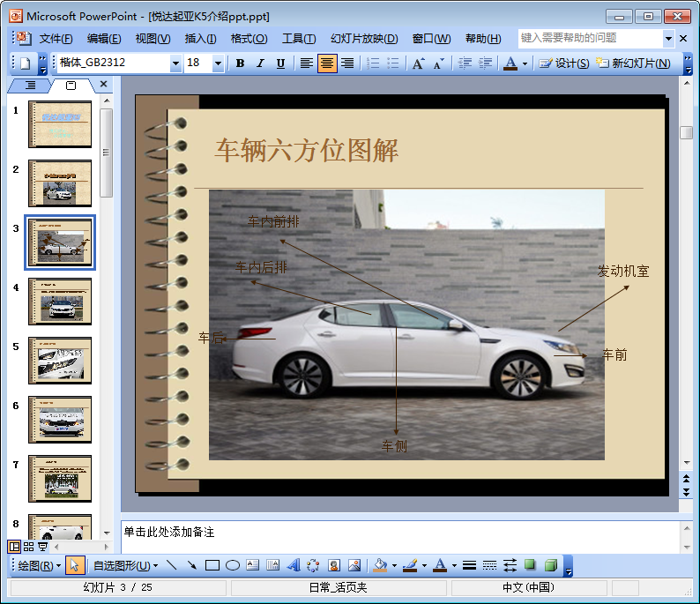The height and width of the screenshot is (604, 700).
Task: Toggle Bold formatting
Action: pyautogui.click(x=240, y=63)
